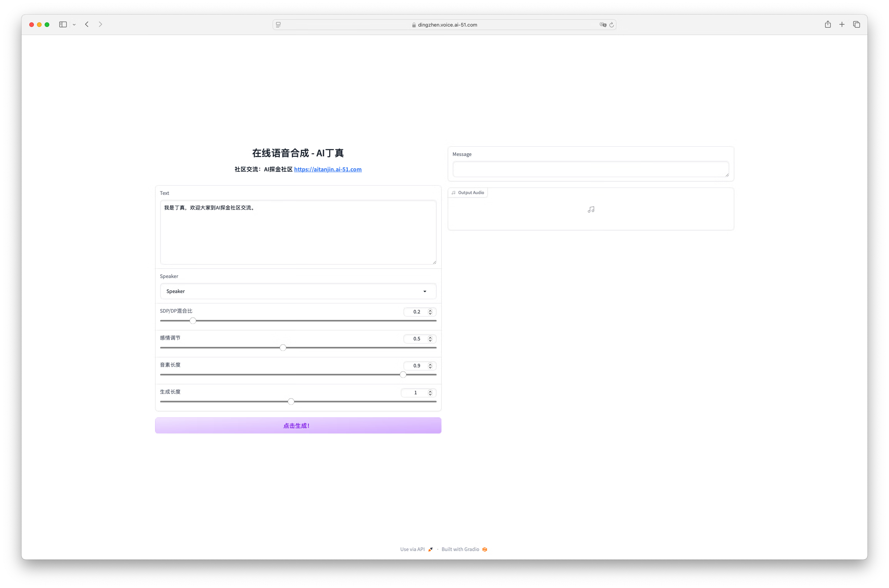Click the share icon in the toolbar

pyautogui.click(x=827, y=24)
